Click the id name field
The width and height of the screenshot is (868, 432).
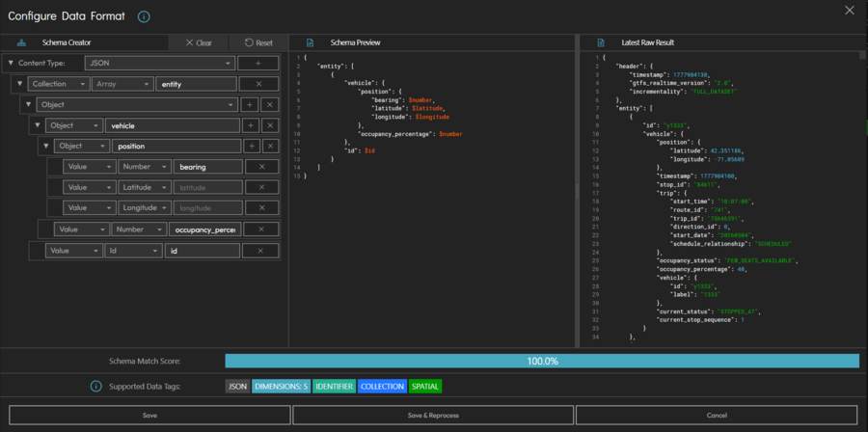(x=203, y=251)
